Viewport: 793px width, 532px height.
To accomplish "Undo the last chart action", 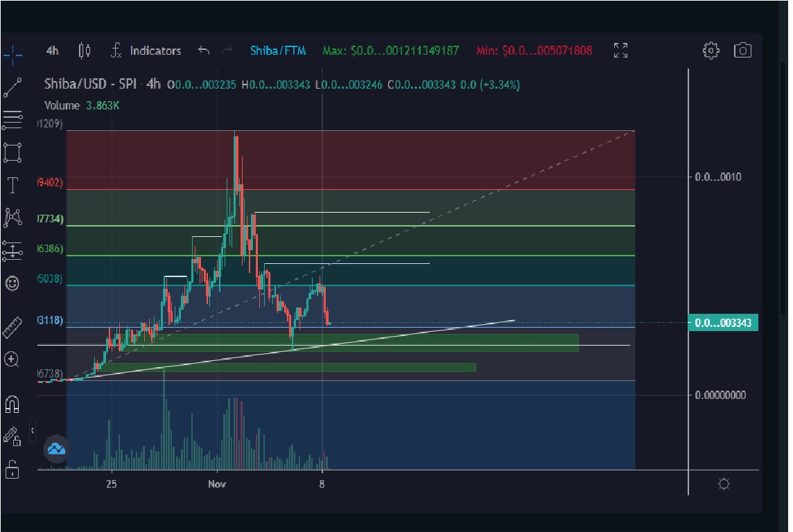I will tap(204, 51).
